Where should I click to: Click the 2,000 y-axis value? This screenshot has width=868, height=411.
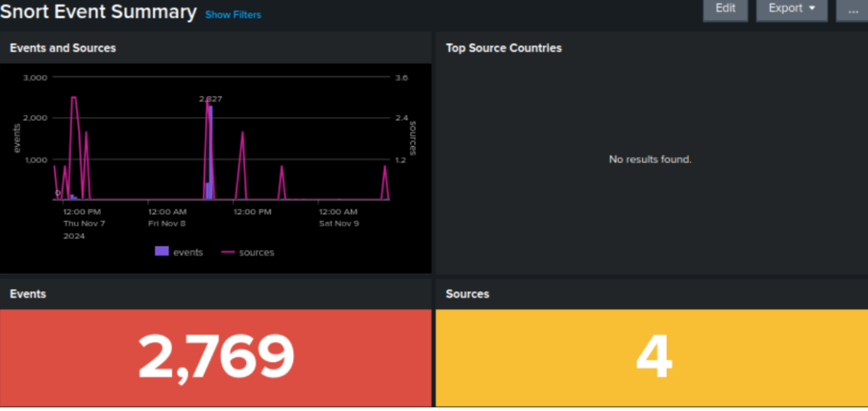tap(35, 118)
